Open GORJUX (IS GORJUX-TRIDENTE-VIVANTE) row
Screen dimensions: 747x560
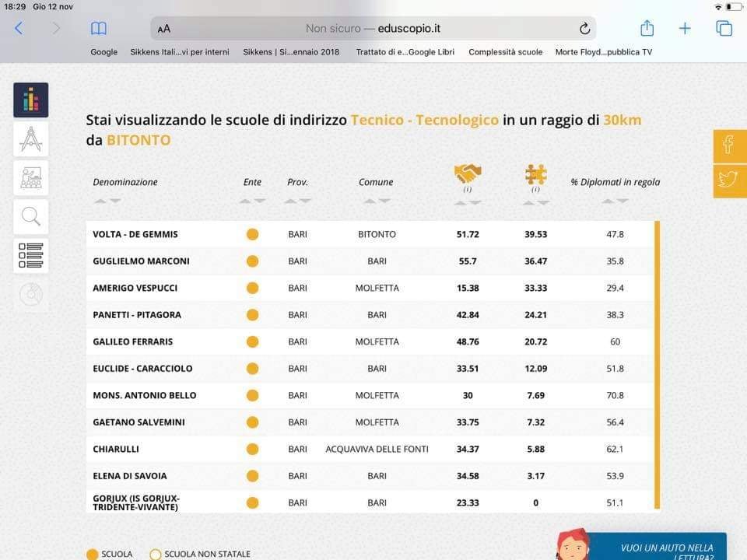370,503
